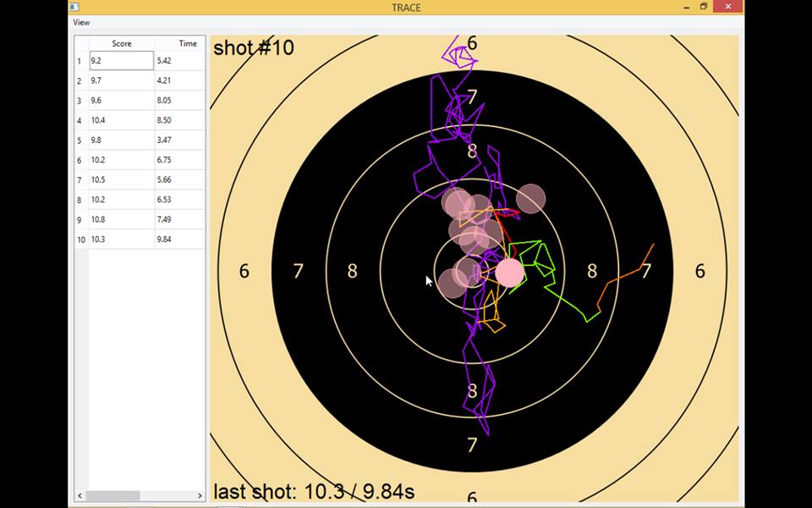Screen dimensions: 812x508
Task: Click the horizontal scrollbar thumb under the table
Action: point(112,496)
